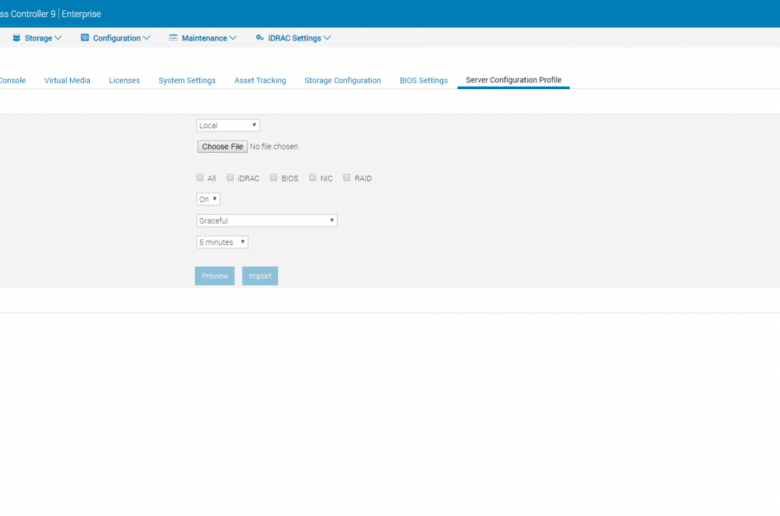The width and height of the screenshot is (780, 516).
Task: Open the Graceful shutdown type dropdown
Action: pos(267,220)
